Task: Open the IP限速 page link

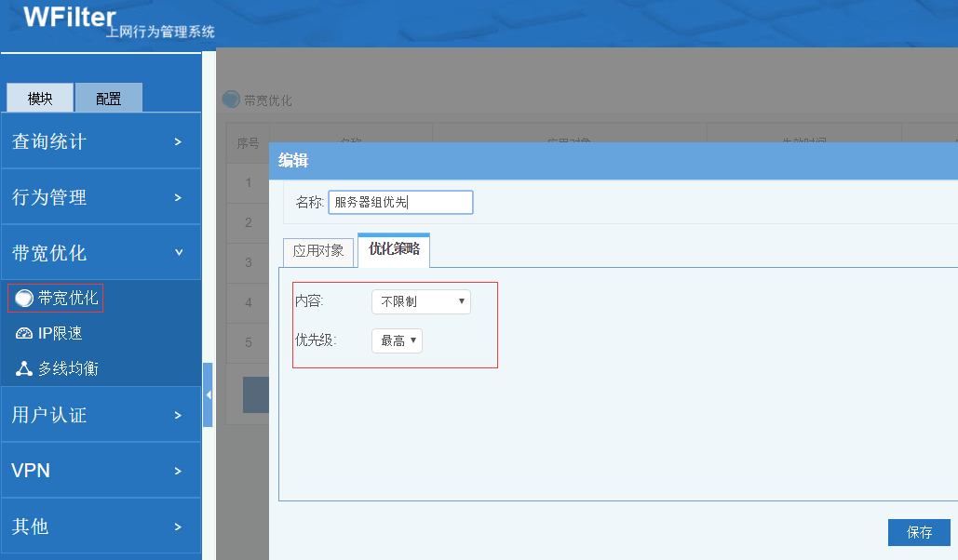Action: point(60,333)
